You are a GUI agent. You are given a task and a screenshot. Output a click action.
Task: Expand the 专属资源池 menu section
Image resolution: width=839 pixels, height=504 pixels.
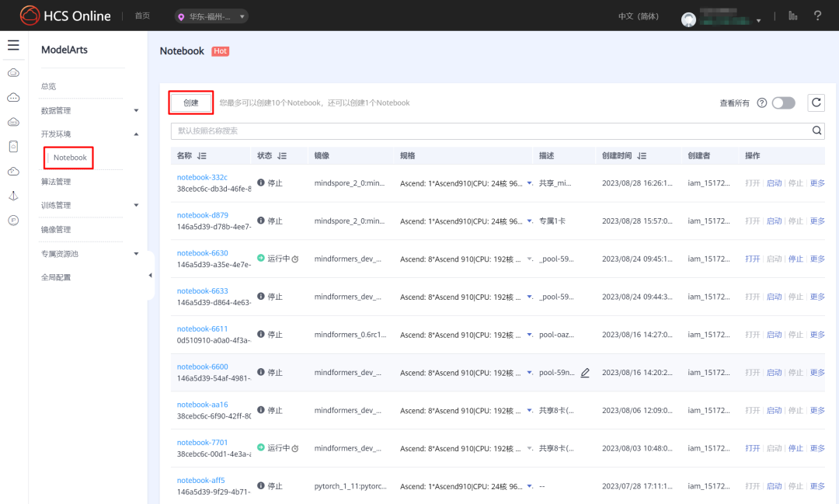(x=136, y=254)
